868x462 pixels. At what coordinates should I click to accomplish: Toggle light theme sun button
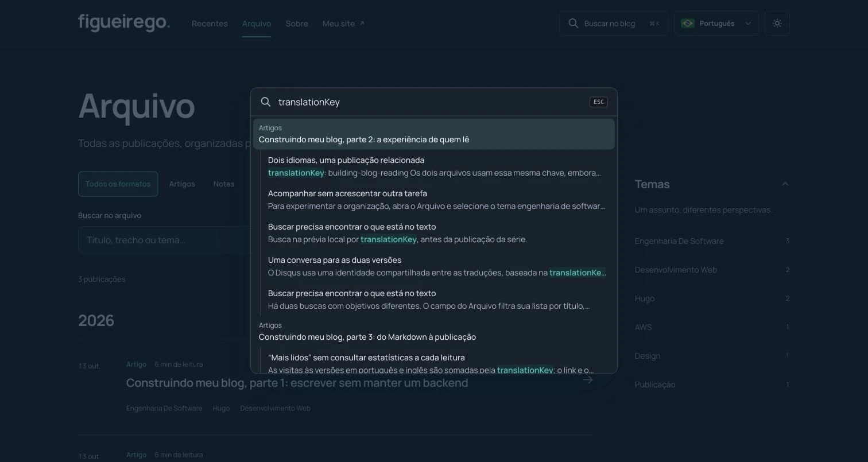point(777,24)
